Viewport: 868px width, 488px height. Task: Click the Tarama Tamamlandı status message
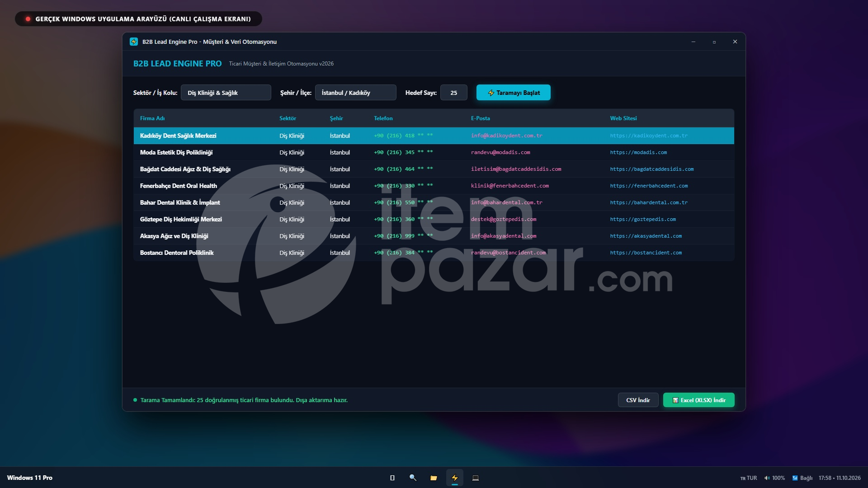[244, 400]
